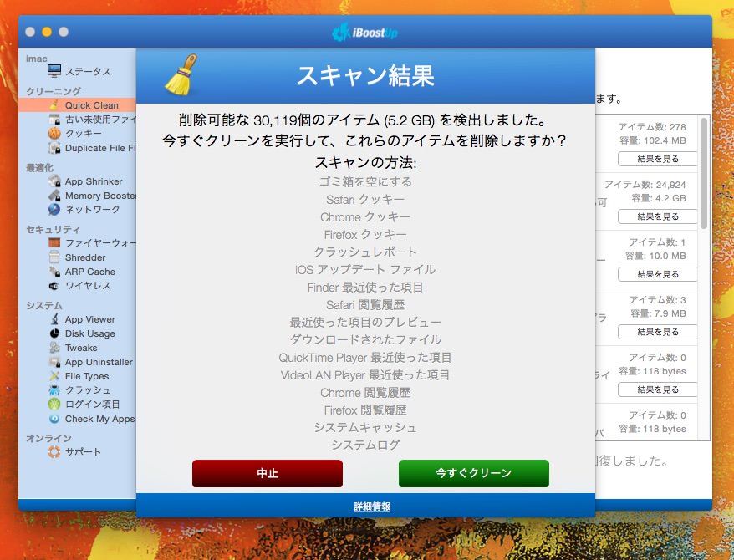734x560 pixels.
Task: Click the スキャン結果 dialog title
Action: (365, 75)
